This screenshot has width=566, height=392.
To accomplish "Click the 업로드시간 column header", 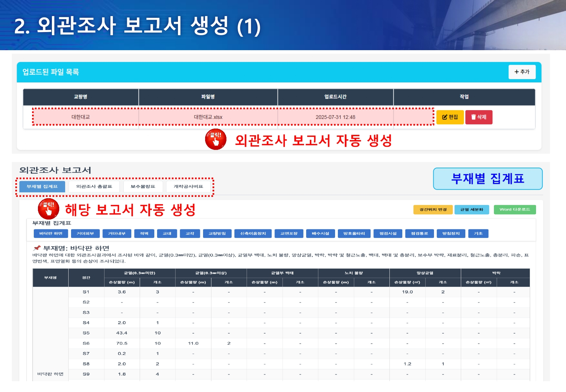I will [x=335, y=97].
